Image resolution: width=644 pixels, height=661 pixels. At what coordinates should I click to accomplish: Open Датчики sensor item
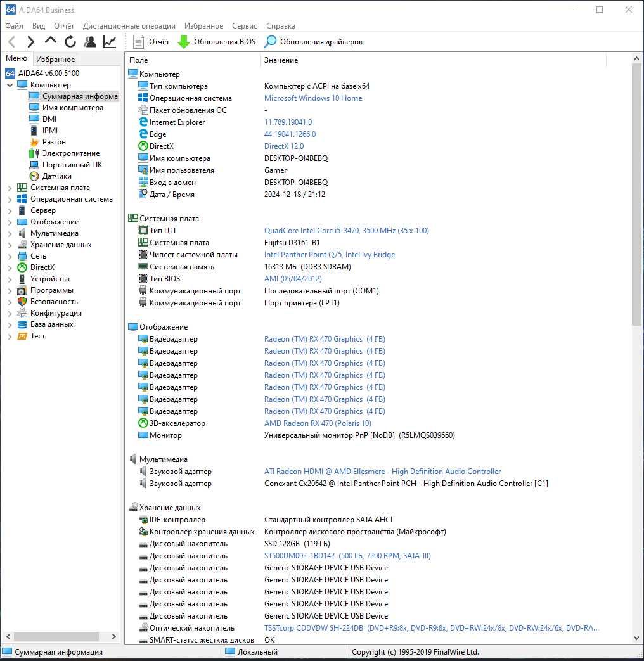[57, 176]
